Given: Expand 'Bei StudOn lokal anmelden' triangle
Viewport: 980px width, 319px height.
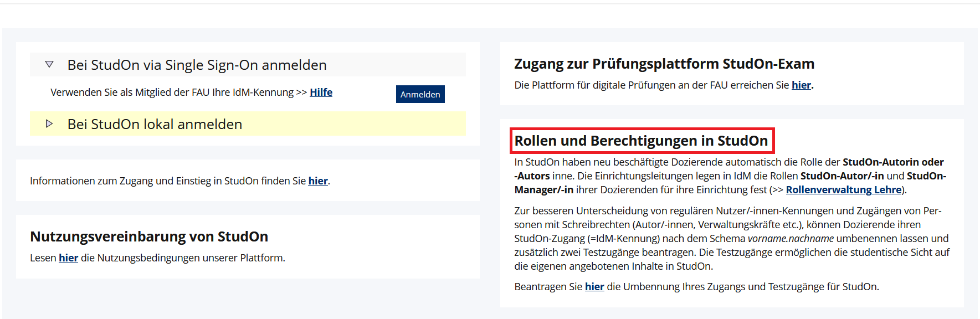Looking at the screenshot, I should click(49, 124).
